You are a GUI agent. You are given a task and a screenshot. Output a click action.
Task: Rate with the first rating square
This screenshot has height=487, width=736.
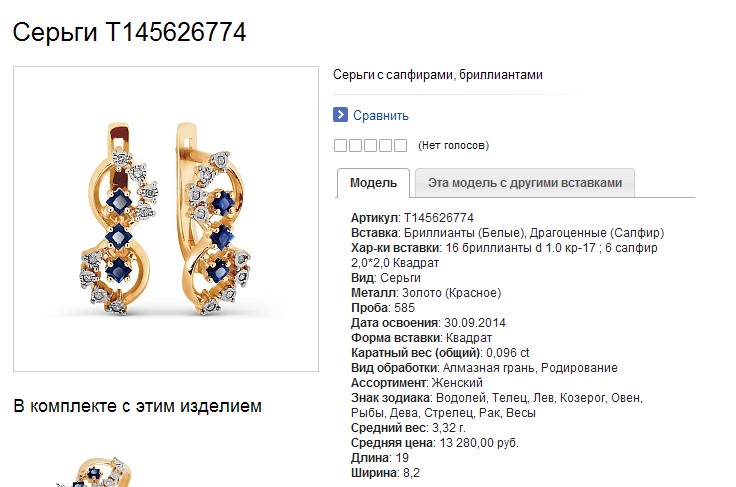(x=340, y=145)
